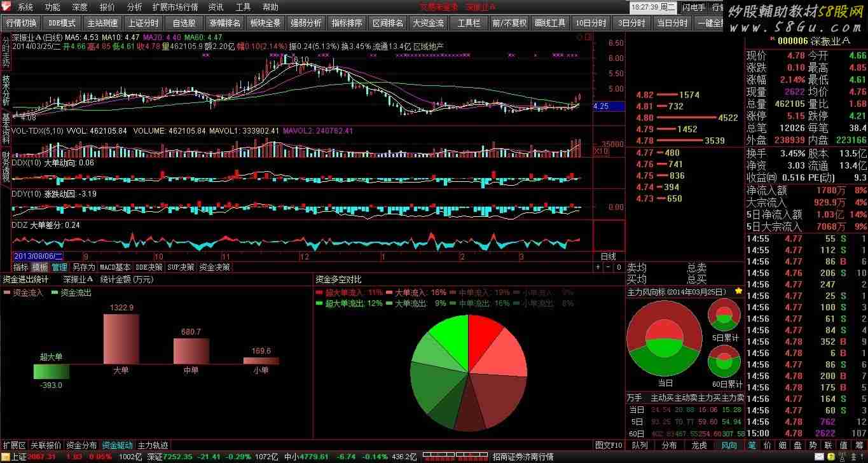Show the 10日分时 chart
Viewport: 868px width, 463px height.
point(591,23)
